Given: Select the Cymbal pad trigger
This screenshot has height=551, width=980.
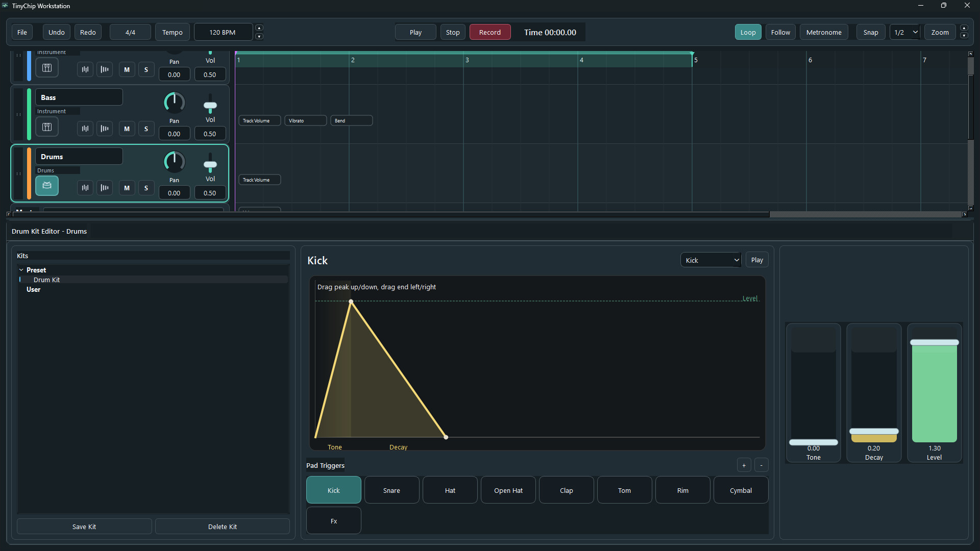Looking at the screenshot, I should point(741,490).
